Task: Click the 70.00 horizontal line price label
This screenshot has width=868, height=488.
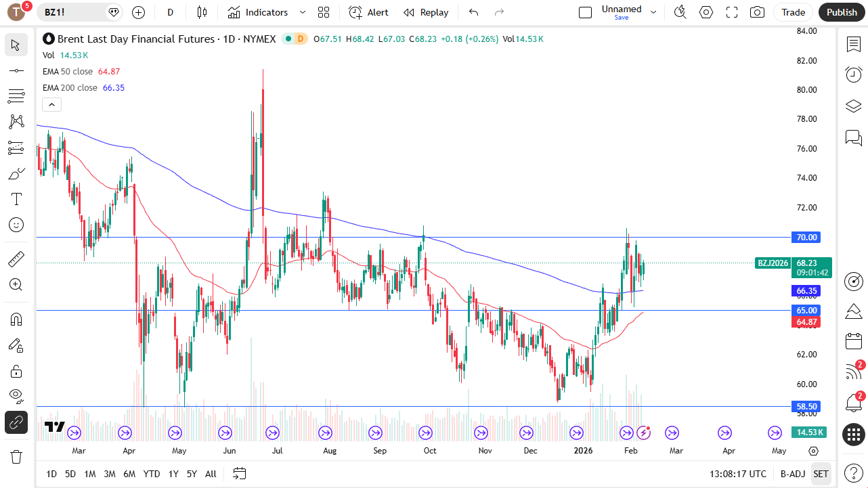Action: pyautogui.click(x=806, y=237)
